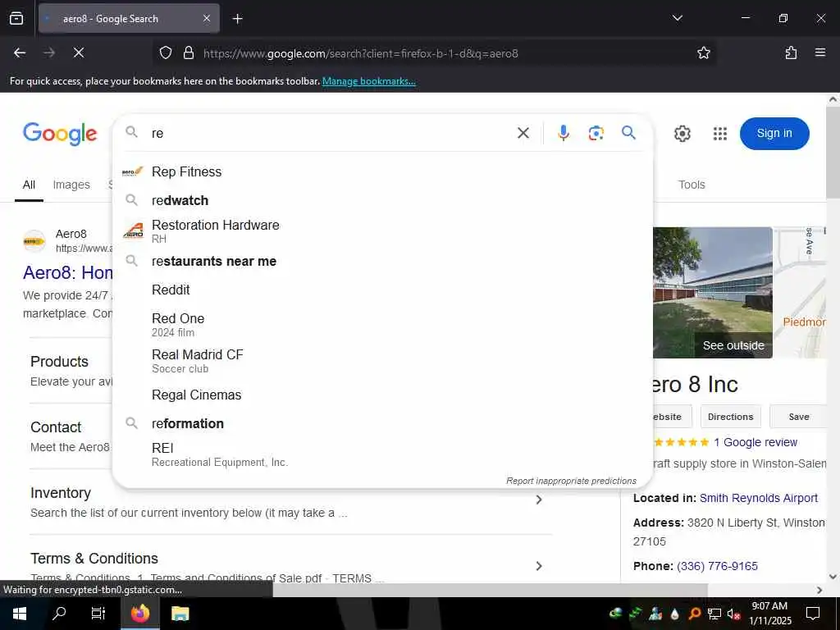Click the Manage bookmarks link

[x=368, y=81]
